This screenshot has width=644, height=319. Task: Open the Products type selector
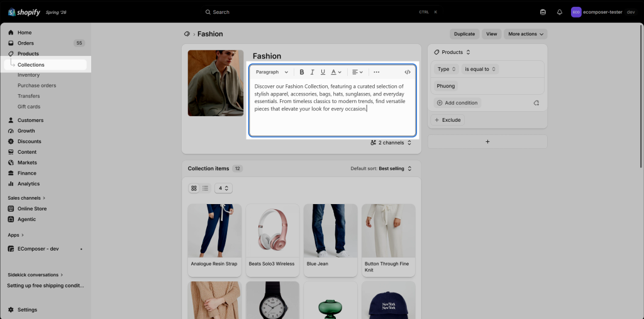tap(452, 53)
